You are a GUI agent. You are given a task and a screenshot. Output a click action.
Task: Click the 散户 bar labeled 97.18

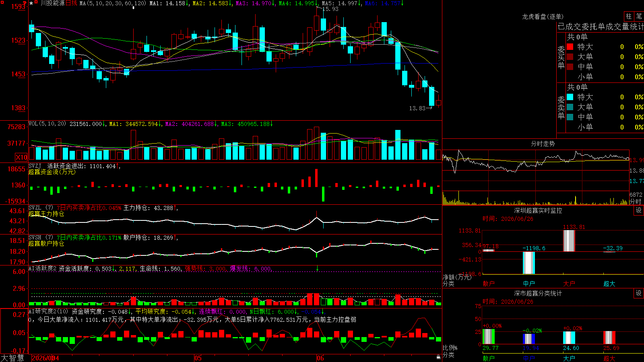[x=489, y=251]
